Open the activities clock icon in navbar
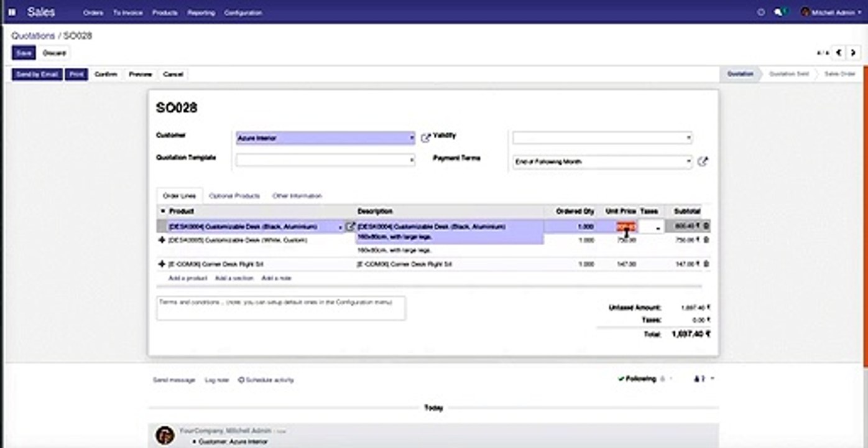Image resolution: width=868 pixels, height=448 pixels. [761, 12]
